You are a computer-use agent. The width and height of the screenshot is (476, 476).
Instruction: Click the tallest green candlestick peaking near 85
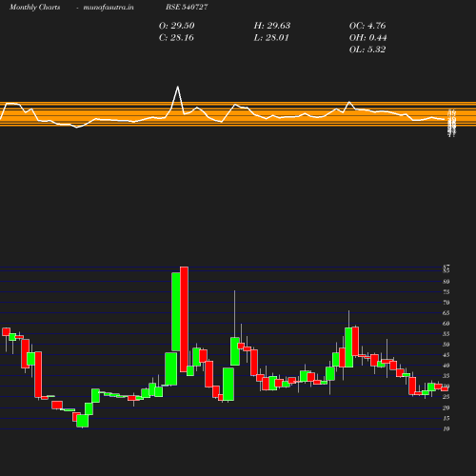[176, 311]
